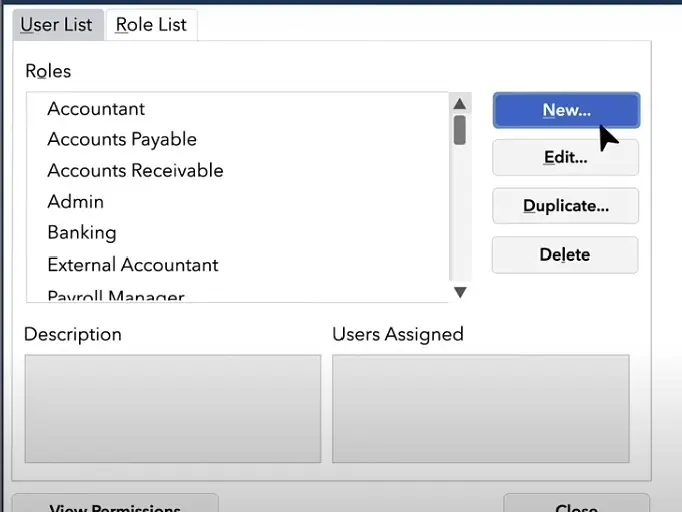The image size is (682, 512).
Task: Choose Accounts Receivable in the roles list
Action: point(135,171)
